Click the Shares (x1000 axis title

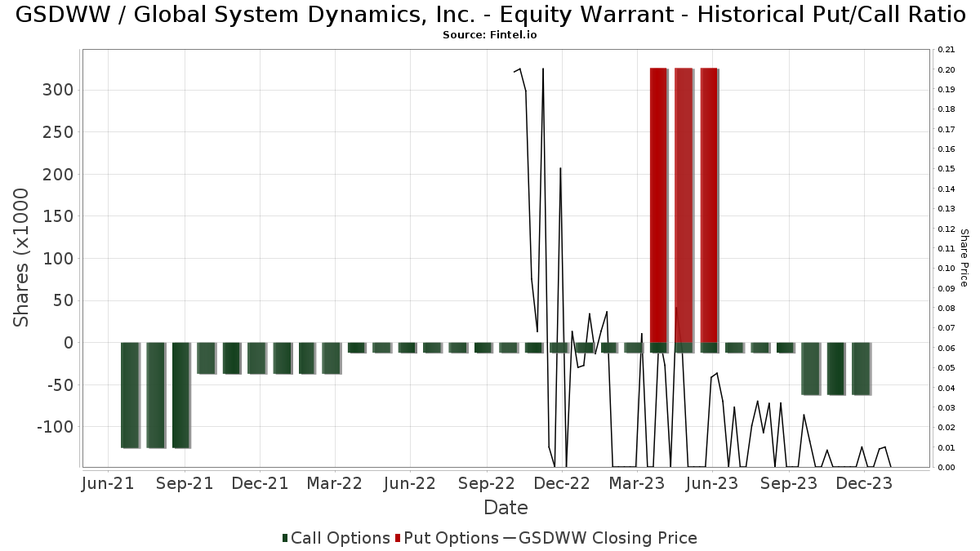click(22, 258)
